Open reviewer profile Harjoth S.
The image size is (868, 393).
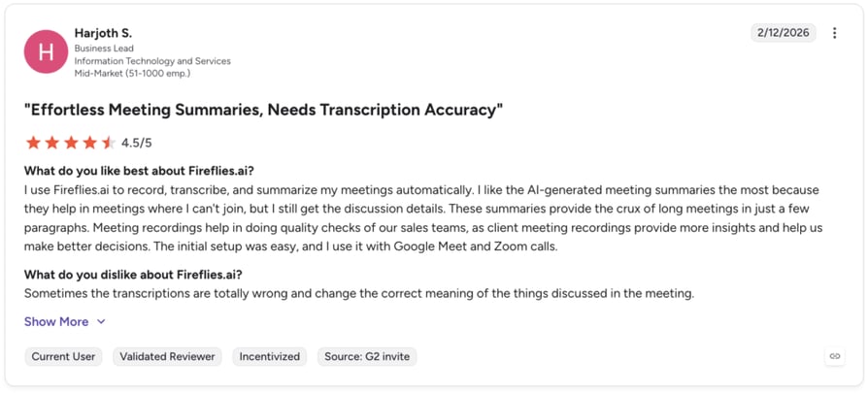104,33
